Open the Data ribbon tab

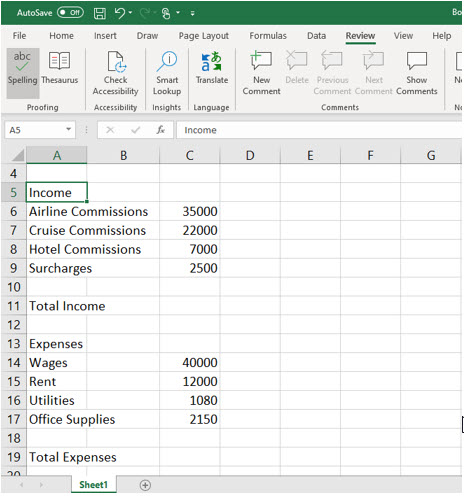(316, 36)
